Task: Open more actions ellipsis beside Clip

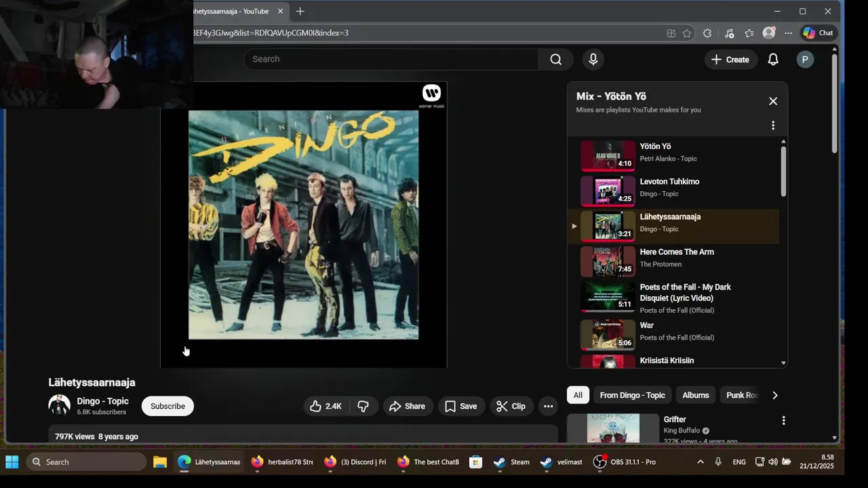Action: coord(549,406)
